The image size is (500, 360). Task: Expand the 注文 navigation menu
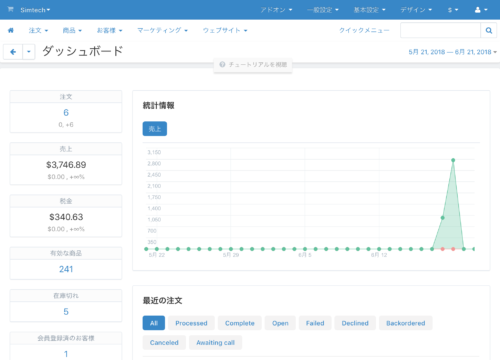coord(38,30)
